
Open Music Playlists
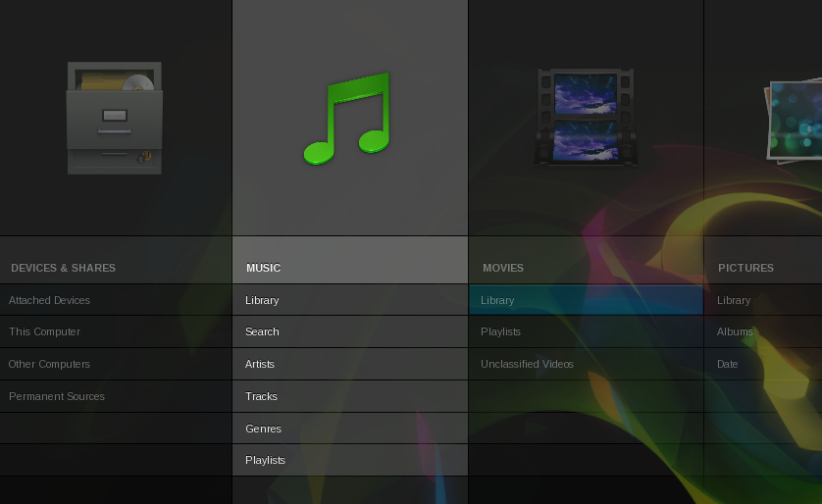coord(350,460)
